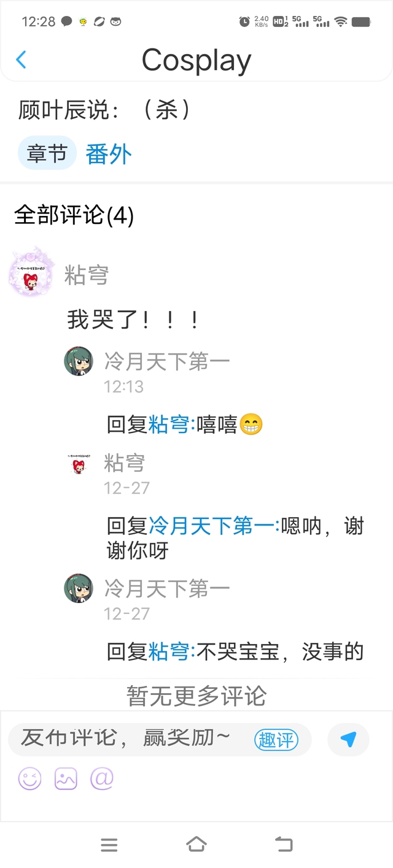View first 冷月天下第一 reply avatar
Screen dimensions: 393x868
(x=79, y=361)
